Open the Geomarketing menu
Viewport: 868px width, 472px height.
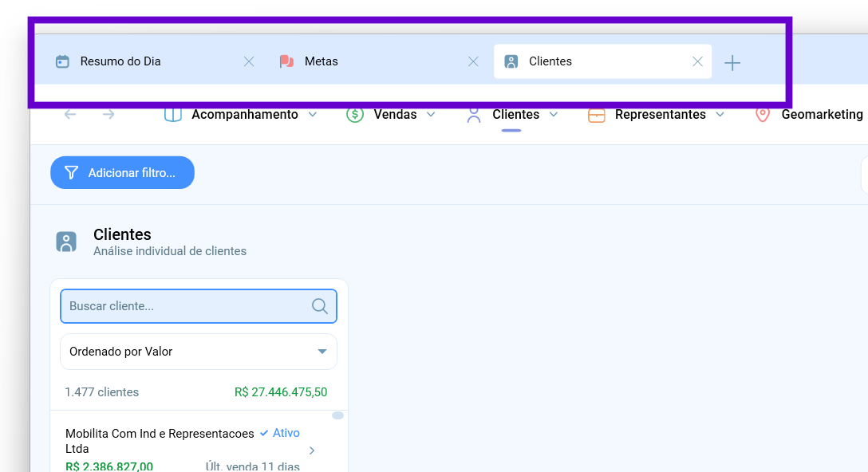(x=822, y=115)
